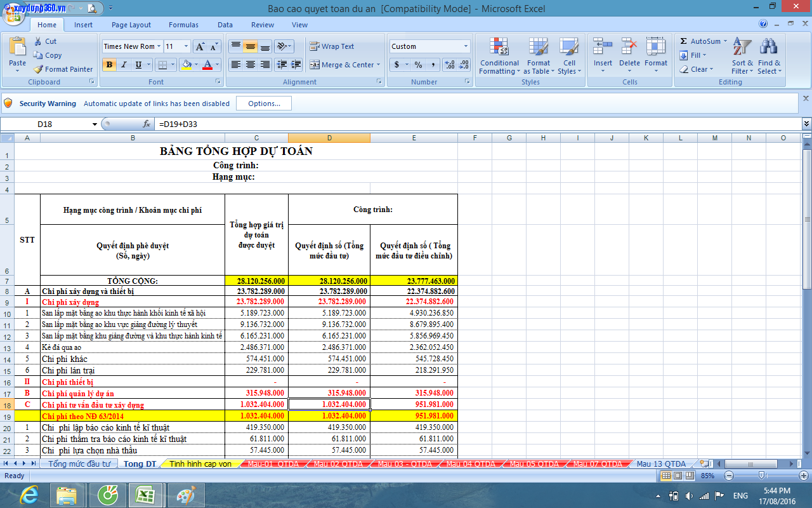Decrease decimal places
The image size is (812, 508).
[464, 65]
